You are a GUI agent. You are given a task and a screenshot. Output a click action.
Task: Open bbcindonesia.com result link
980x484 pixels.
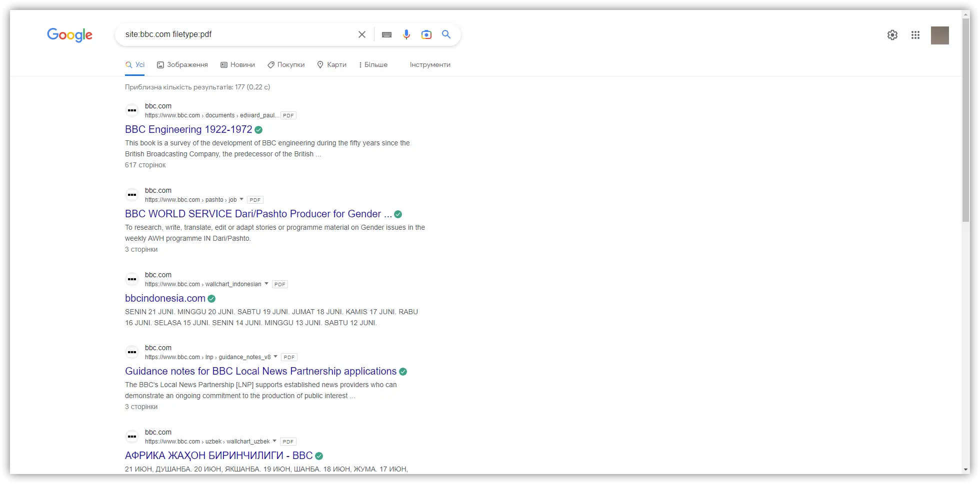(x=165, y=298)
